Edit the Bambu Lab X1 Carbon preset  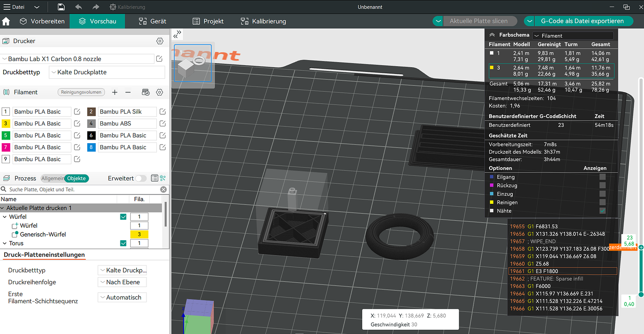(x=160, y=59)
